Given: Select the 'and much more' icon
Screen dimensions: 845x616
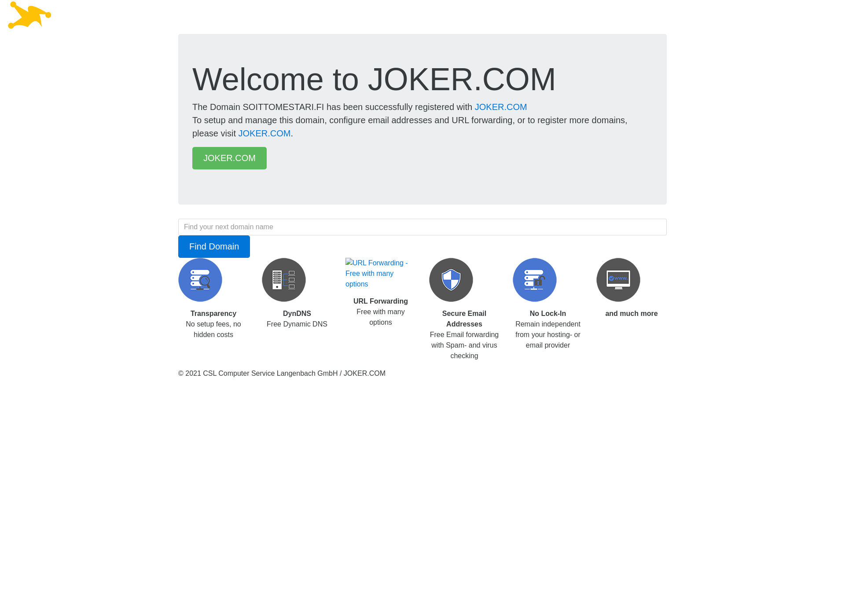Looking at the screenshot, I should click(x=618, y=280).
